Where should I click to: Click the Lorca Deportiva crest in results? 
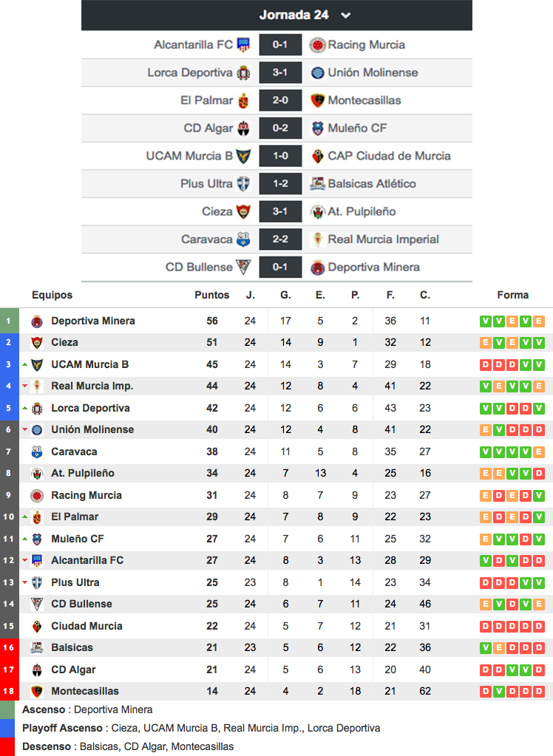point(243,72)
